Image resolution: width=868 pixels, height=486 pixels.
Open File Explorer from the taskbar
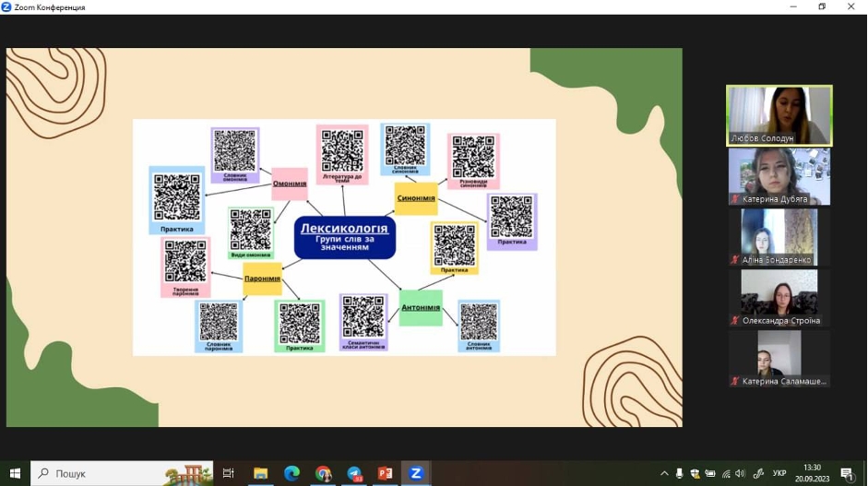(260, 473)
